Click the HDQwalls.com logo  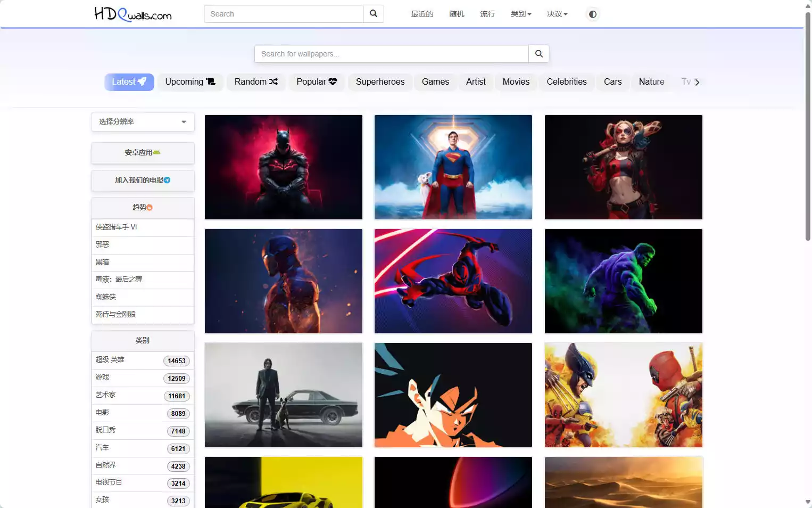(133, 14)
